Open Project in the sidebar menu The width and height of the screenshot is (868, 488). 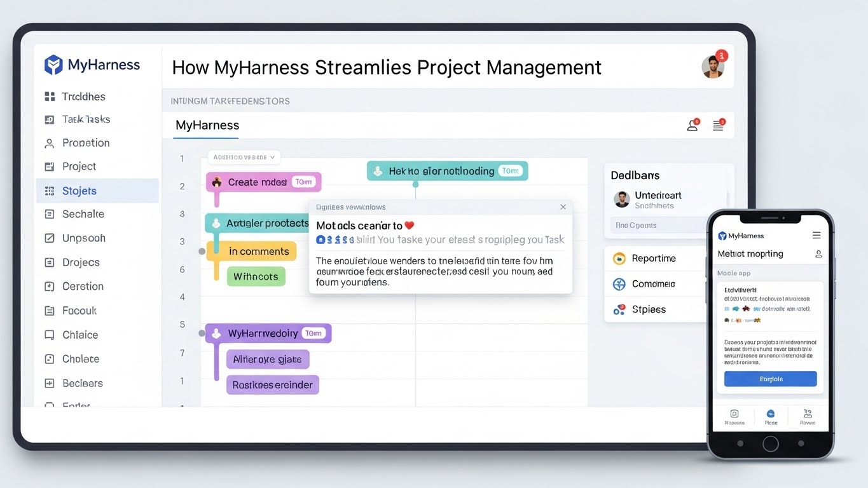coord(79,166)
